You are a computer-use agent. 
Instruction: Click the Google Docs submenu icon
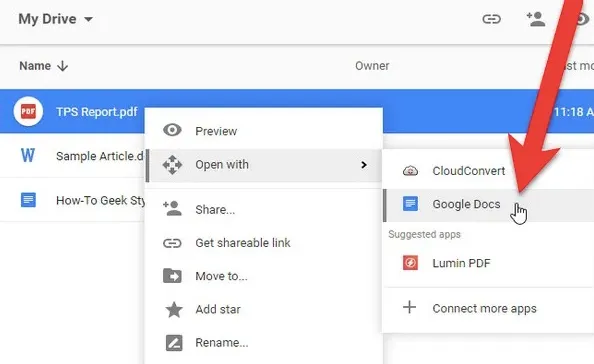[410, 204]
